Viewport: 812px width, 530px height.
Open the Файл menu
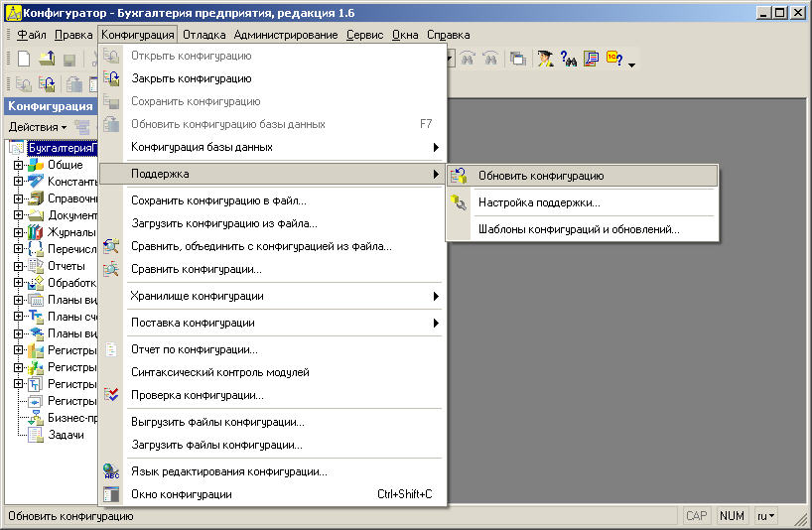31,35
